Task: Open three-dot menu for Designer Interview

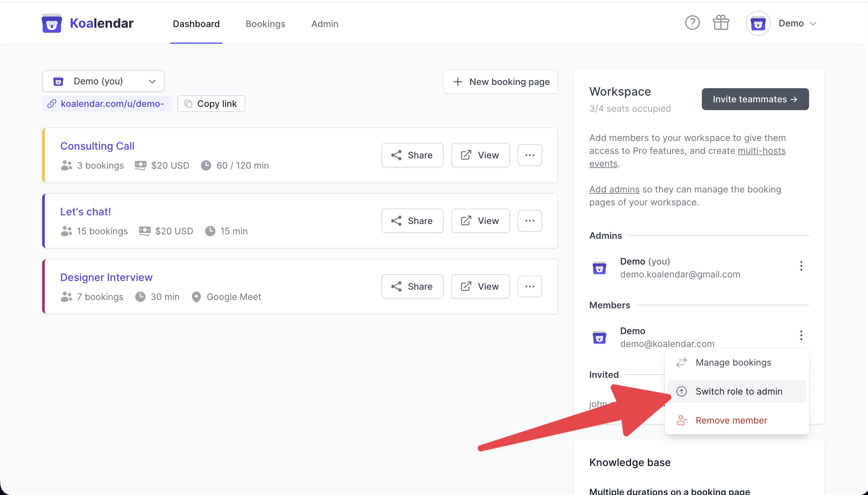Action: coord(529,286)
